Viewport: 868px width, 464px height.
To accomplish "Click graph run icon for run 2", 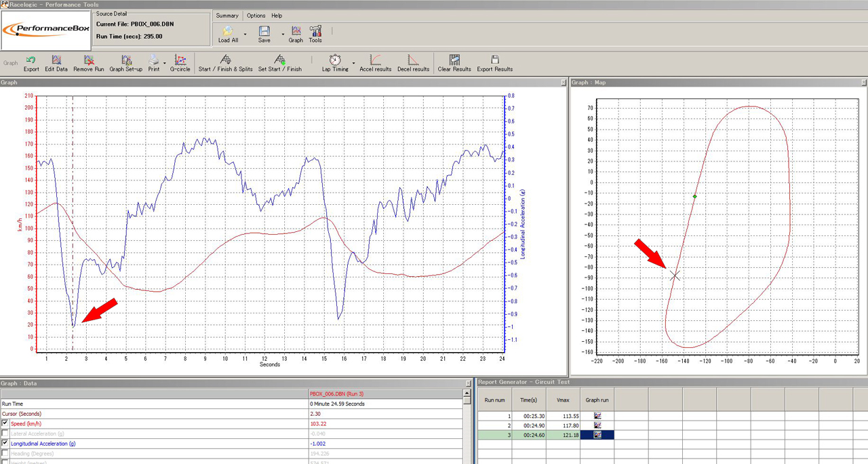I will click(597, 425).
